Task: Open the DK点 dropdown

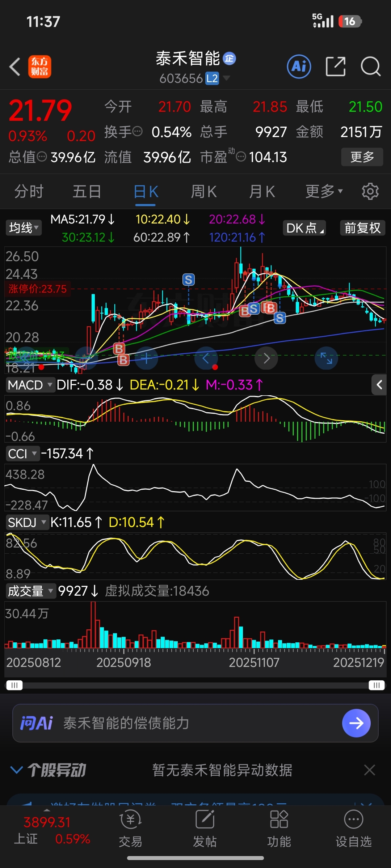Action: 304,228
